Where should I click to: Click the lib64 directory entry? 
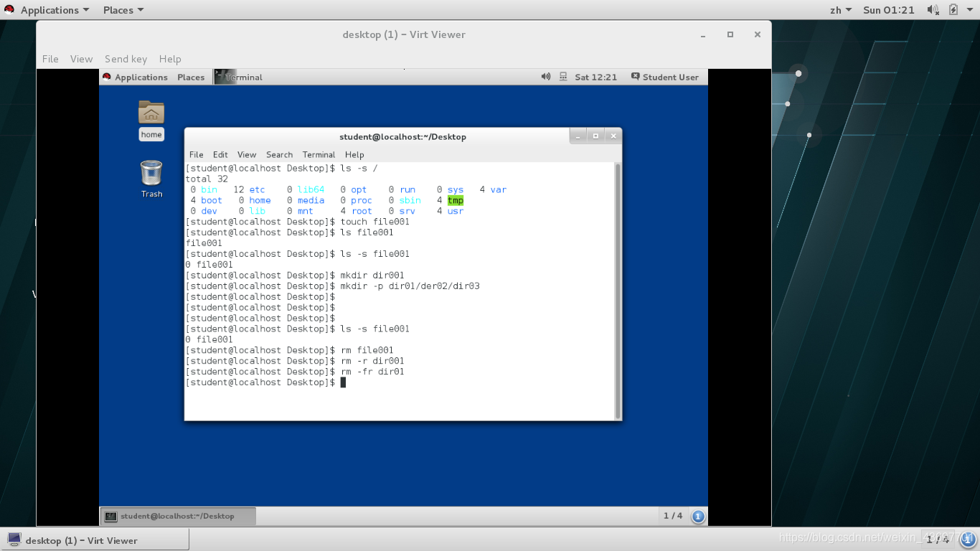click(x=311, y=189)
